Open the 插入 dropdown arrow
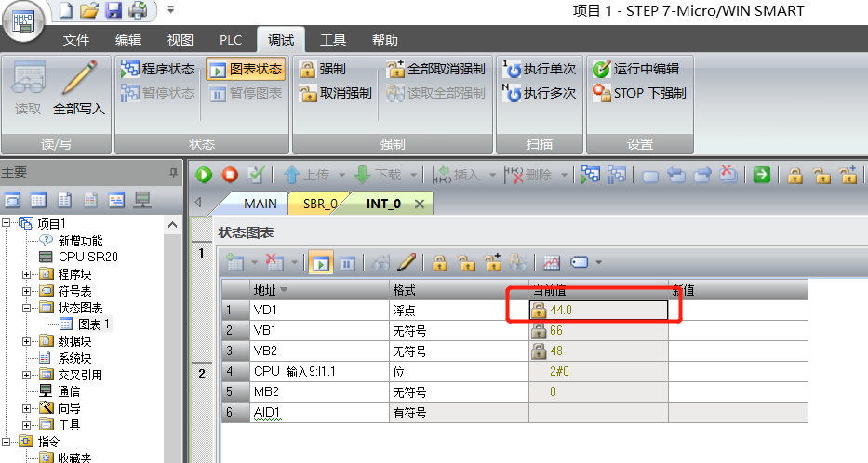 [x=492, y=176]
